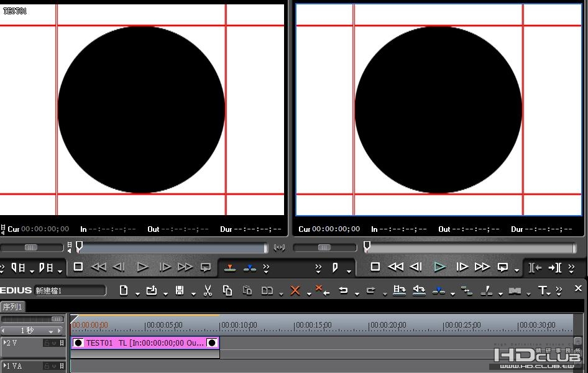Image resolution: width=588 pixels, height=373 pixels.
Task: Select the TEST01 clip on the timeline
Action: 144,343
